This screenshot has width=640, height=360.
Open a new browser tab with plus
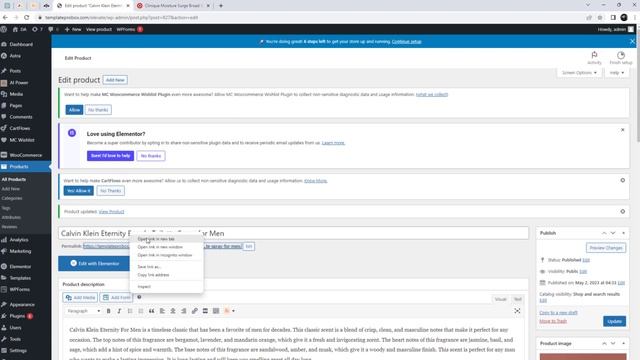click(221, 6)
